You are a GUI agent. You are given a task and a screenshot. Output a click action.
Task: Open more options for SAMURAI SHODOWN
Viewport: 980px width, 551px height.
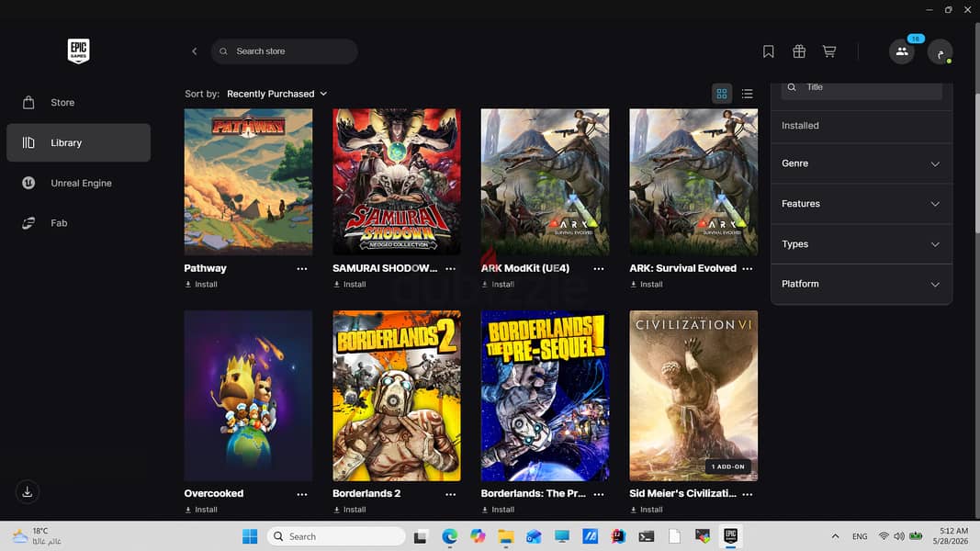coord(450,269)
